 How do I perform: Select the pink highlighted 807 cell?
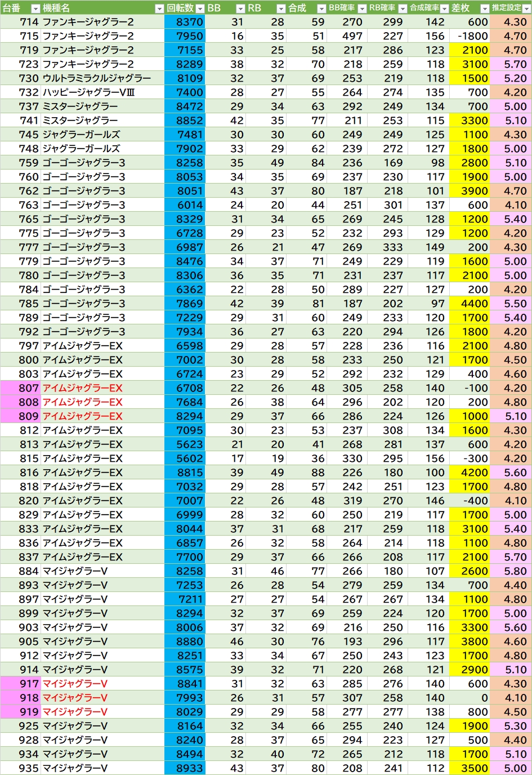[x=20, y=388]
